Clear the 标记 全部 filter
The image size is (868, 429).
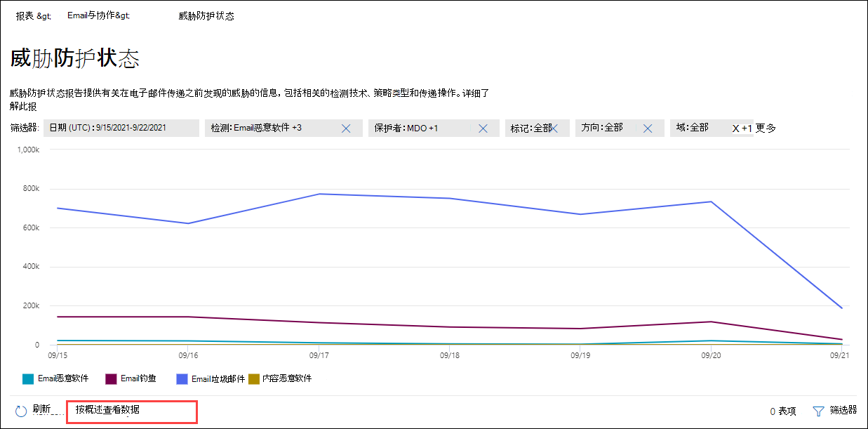click(555, 128)
